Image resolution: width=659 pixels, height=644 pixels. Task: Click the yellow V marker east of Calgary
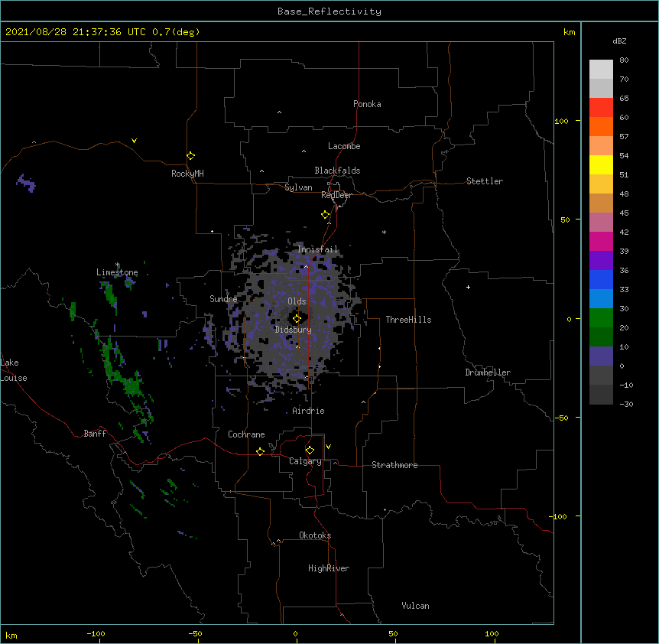point(328,447)
